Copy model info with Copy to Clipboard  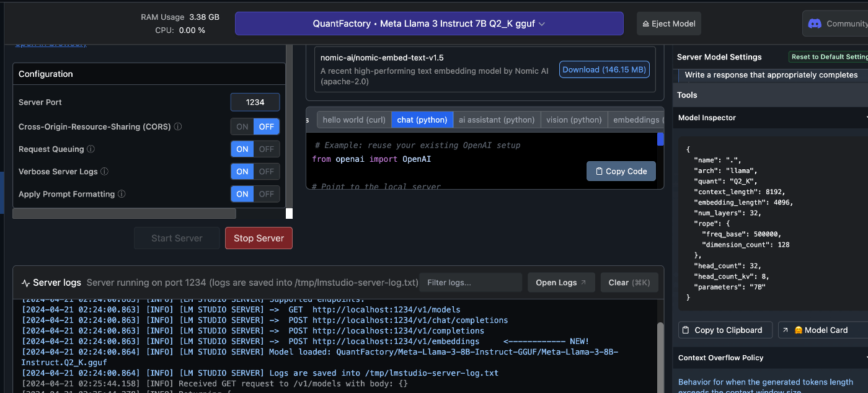(725, 330)
